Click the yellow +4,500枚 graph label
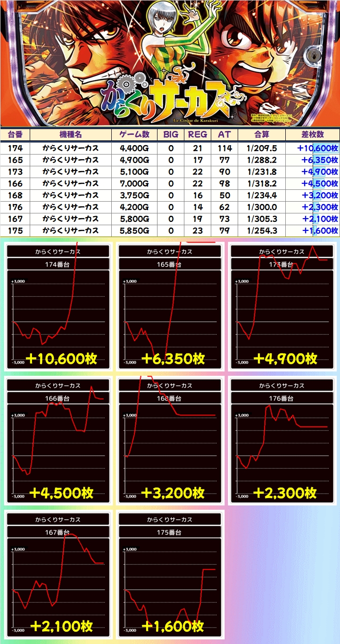Image resolution: width=340 pixels, height=644 pixels. pyautogui.click(x=61, y=493)
